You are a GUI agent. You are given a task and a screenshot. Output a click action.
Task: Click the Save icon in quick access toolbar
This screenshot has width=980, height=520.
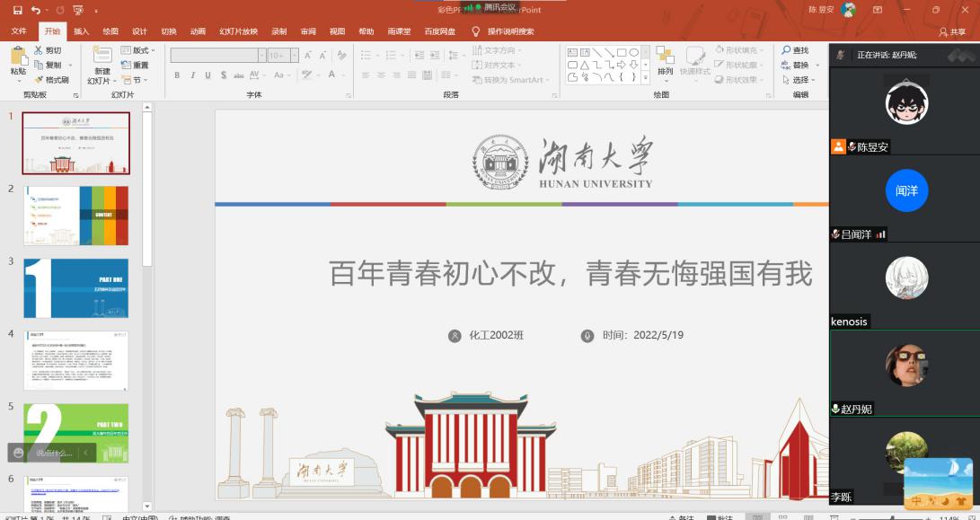[x=17, y=10]
